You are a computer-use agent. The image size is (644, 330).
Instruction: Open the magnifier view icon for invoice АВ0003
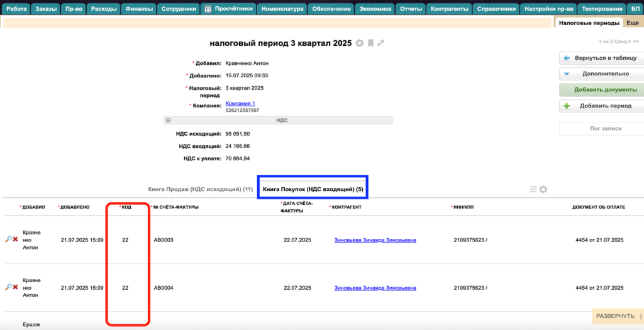[x=9, y=239]
